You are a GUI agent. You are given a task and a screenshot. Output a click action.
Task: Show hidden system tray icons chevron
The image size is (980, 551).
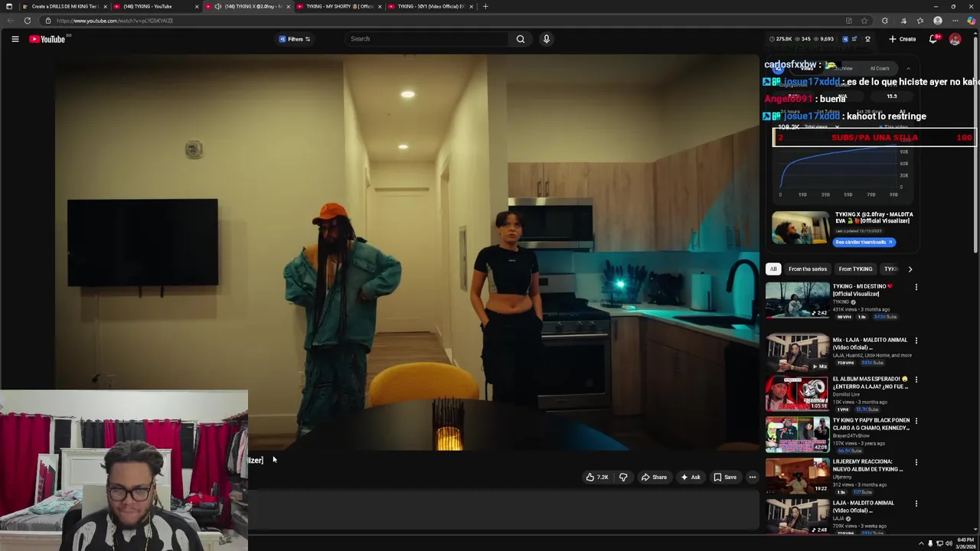[x=921, y=544]
